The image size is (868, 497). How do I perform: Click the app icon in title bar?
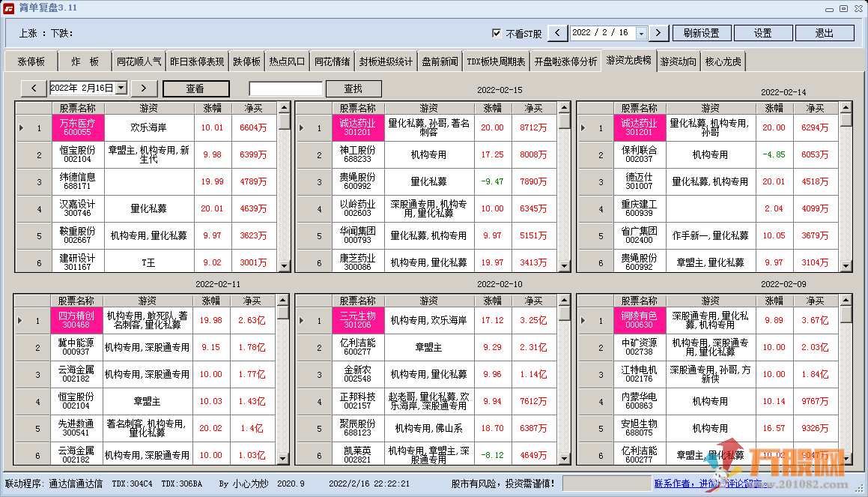(x=9, y=8)
